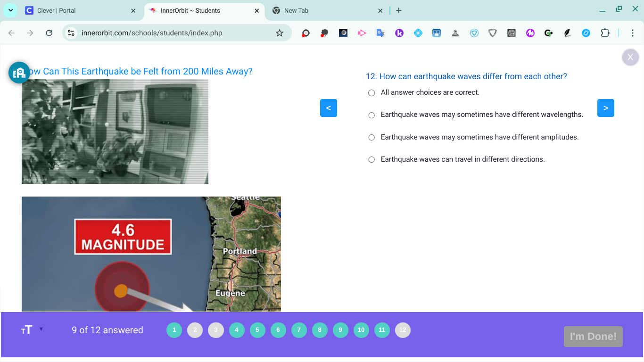The width and height of the screenshot is (644, 362).
Task: Bookmark the page with the star icon
Action: [x=280, y=33]
